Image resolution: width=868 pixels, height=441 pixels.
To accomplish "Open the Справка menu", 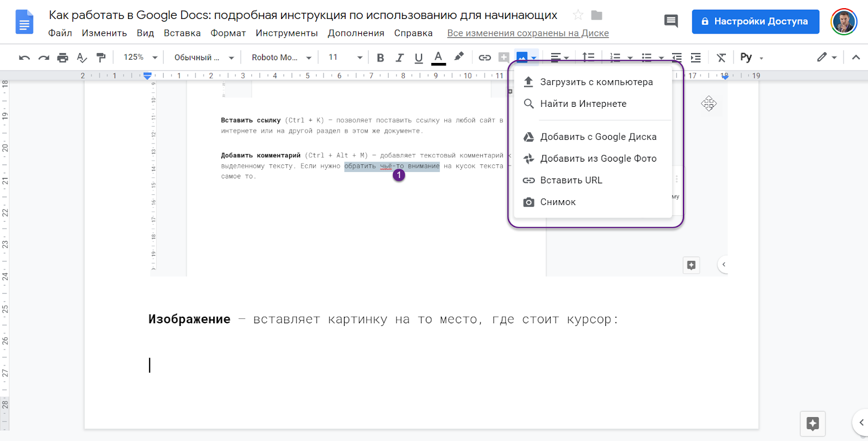I will pos(413,33).
